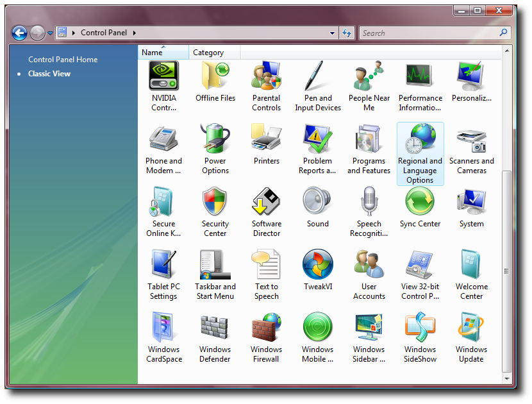The height and width of the screenshot is (404, 532).
Task: Open Offline Files
Action: click(215, 82)
